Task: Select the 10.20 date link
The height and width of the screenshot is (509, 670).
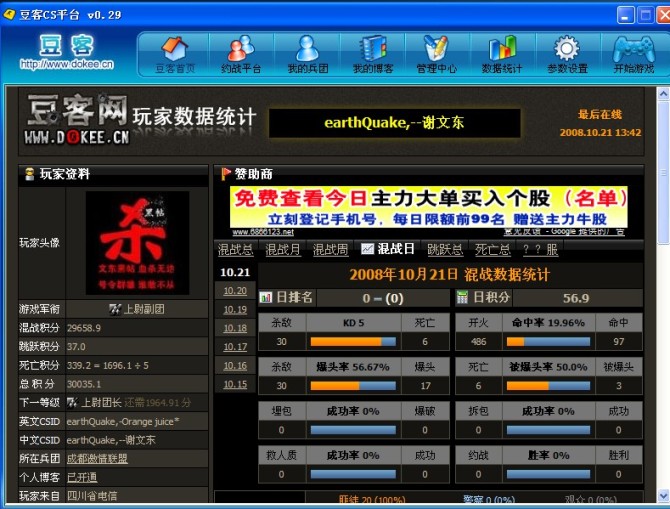Action: [x=235, y=291]
